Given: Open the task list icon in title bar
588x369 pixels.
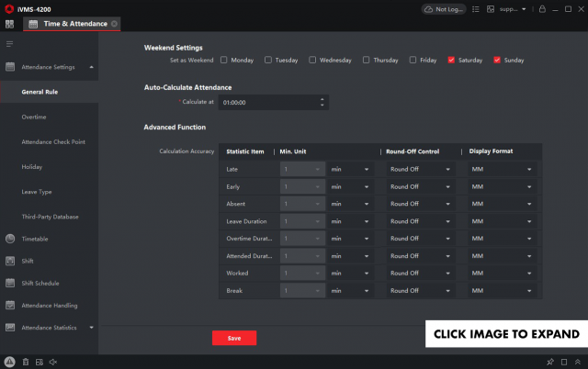Looking at the screenshot, I should click(476, 9).
